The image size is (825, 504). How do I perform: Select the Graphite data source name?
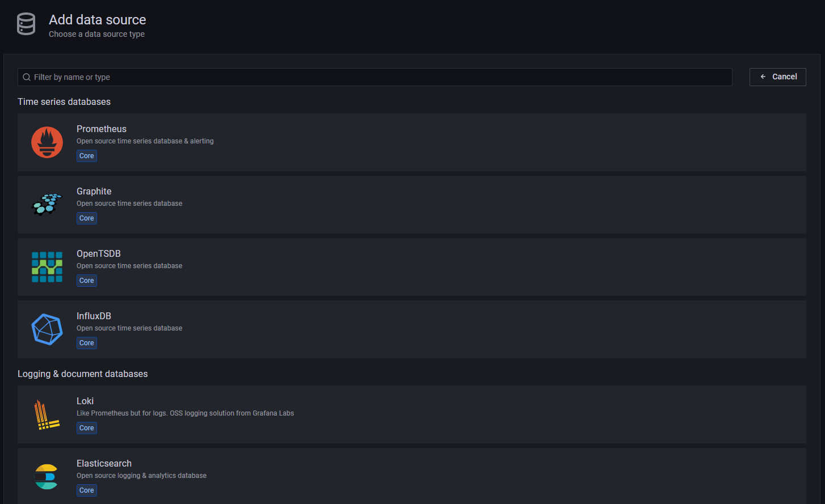pos(94,191)
